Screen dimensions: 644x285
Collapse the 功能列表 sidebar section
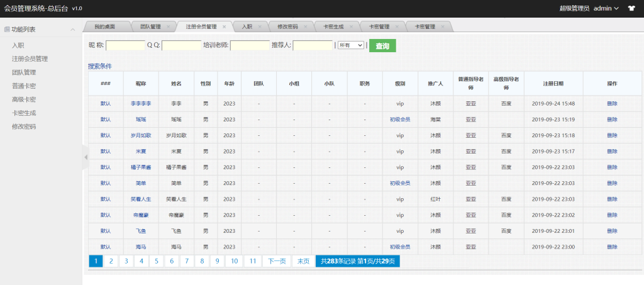[73, 30]
